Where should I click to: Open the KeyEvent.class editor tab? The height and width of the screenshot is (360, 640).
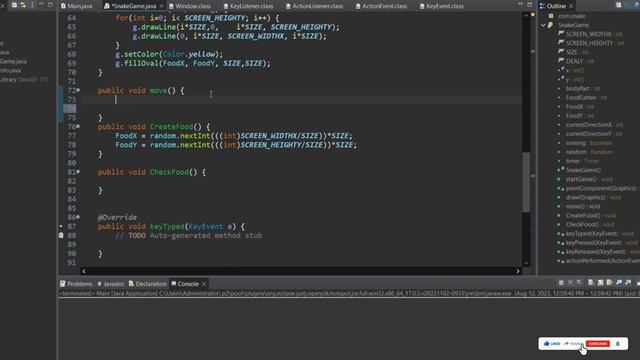click(x=441, y=6)
